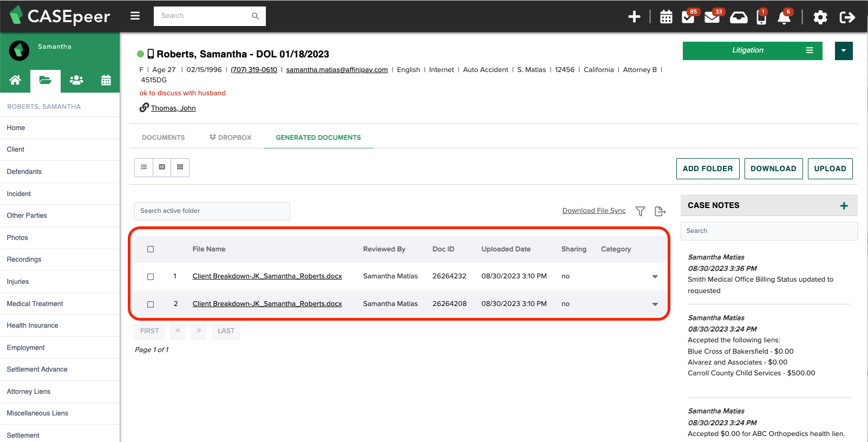Switch to the Documents tab
Screen dimensions: 868x442
163,138
